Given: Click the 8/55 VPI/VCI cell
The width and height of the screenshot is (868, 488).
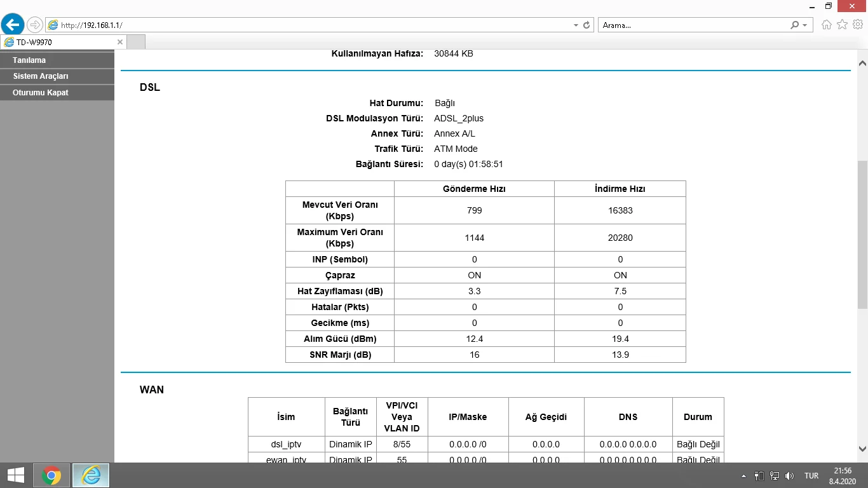Looking at the screenshot, I should coord(402,444).
